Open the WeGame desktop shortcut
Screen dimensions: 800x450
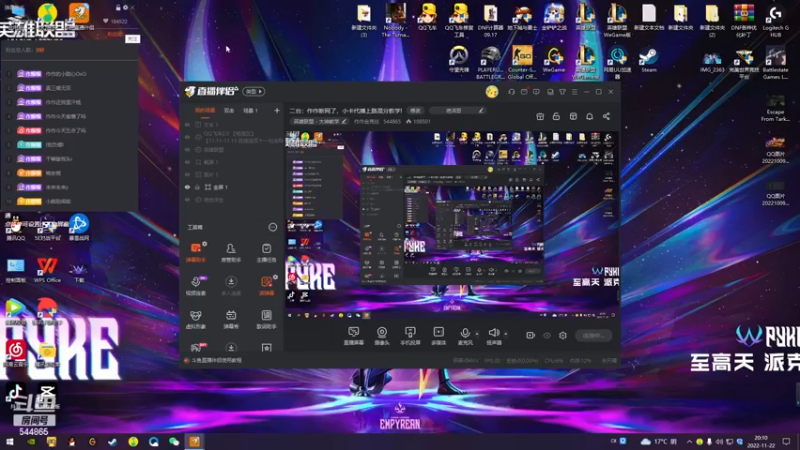(554, 60)
